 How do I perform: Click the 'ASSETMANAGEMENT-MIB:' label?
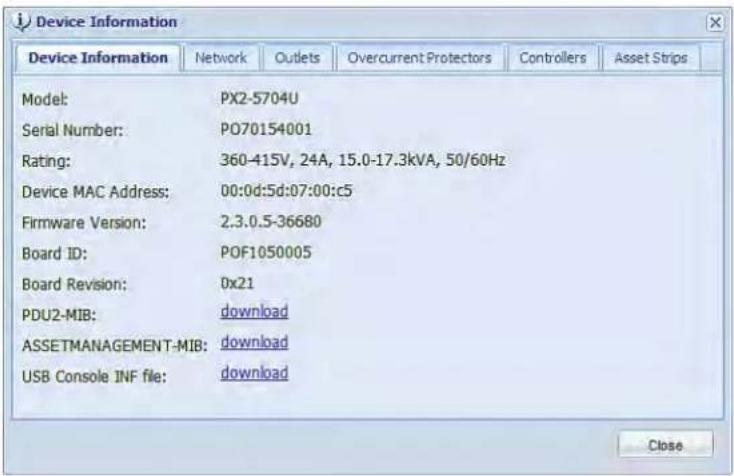[115, 346]
